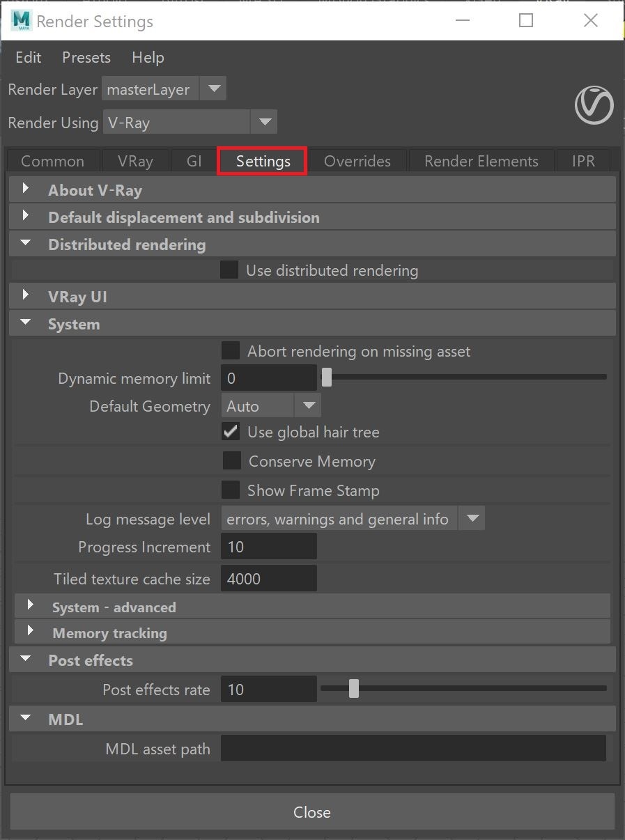Open the Presets menu
The image size is (625, 840).
pyautogui.click(x=86, y=58)
